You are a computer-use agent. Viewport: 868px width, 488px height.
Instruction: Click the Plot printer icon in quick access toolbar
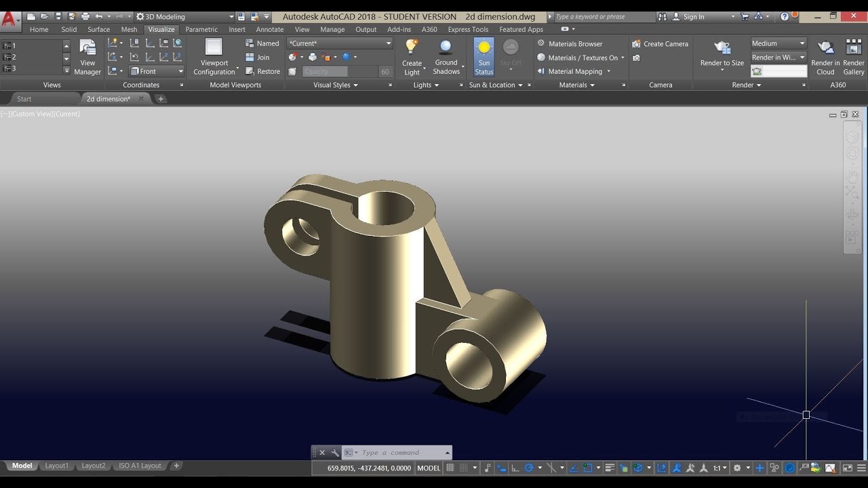(x=85, y=16)
